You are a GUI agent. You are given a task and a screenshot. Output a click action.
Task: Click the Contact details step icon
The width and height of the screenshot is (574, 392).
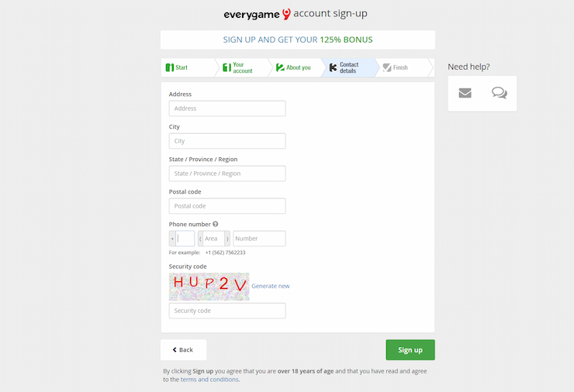(333, 67)
